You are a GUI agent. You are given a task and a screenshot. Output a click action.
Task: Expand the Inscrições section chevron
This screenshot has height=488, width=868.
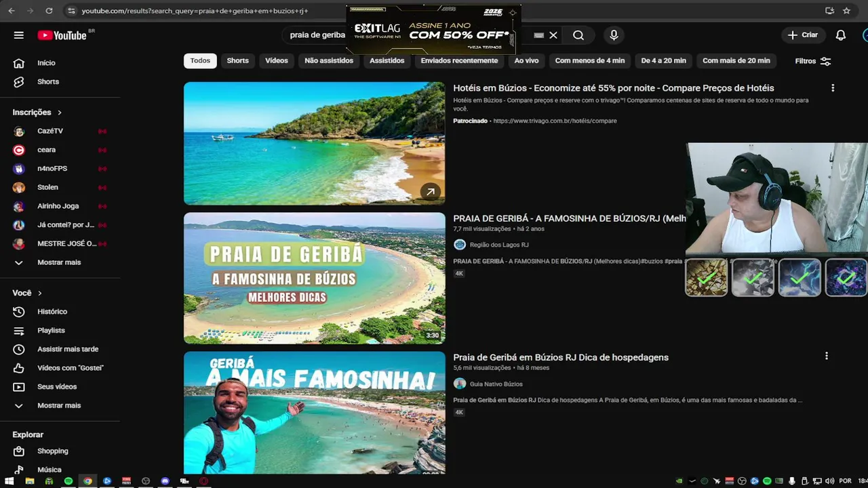pos(60,113)
